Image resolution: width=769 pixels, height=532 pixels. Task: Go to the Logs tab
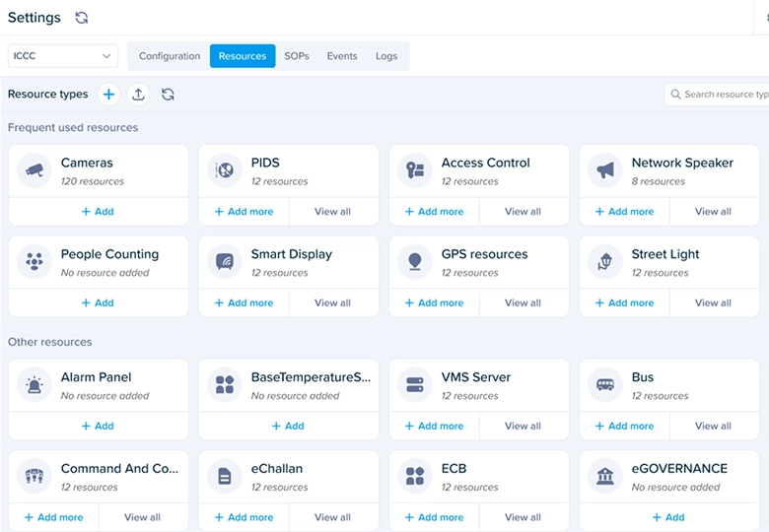[x=386, y=56]
